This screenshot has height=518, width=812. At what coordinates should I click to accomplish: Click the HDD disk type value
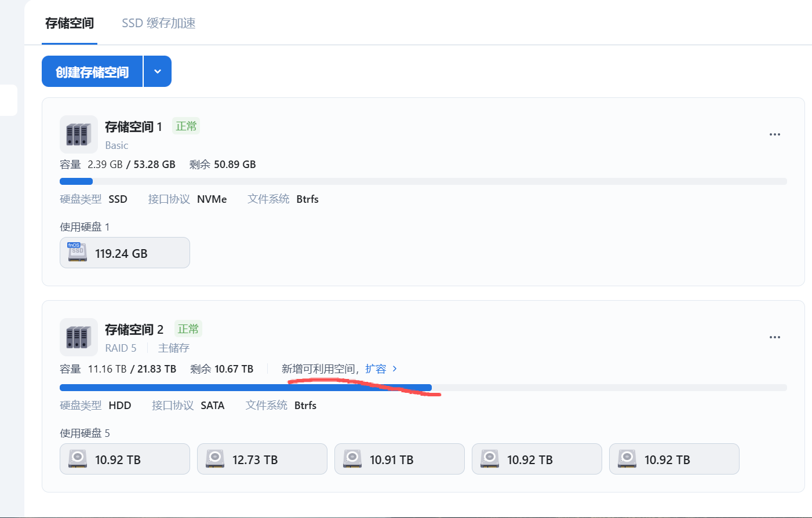click(120, 406)
